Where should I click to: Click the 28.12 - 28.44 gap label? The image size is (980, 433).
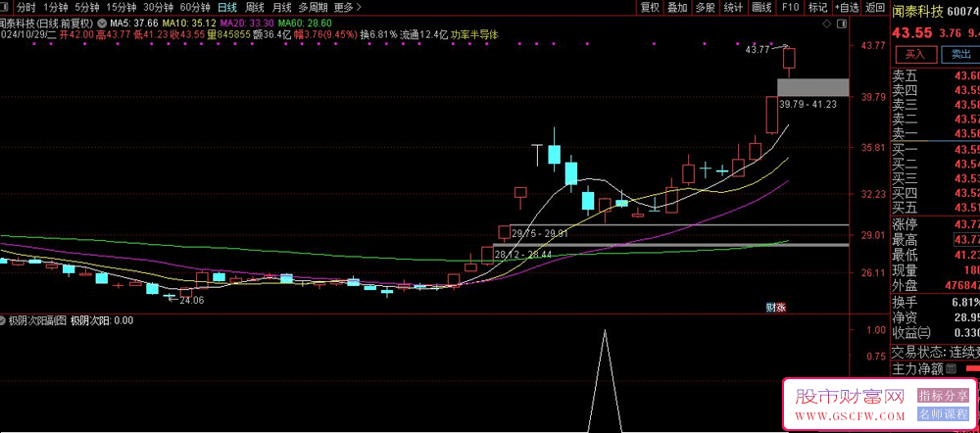pos(523,255)
